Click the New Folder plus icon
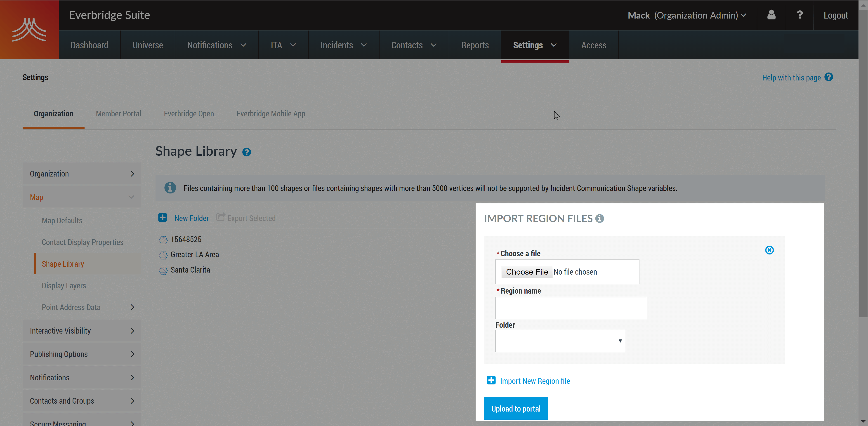 pos(163,218)
